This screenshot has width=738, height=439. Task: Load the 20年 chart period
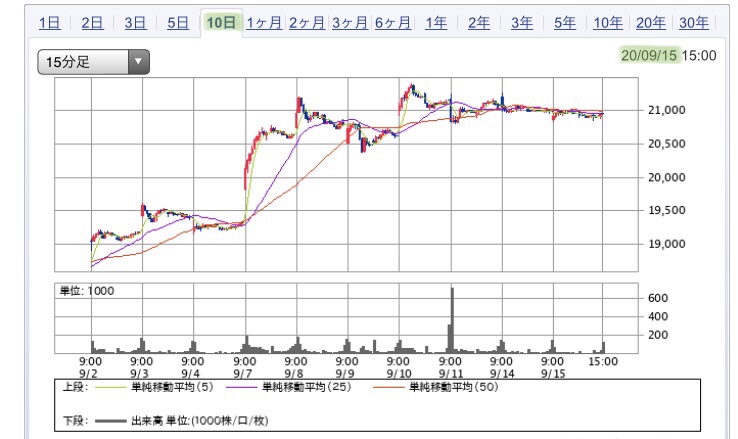[x=651, y=23]
